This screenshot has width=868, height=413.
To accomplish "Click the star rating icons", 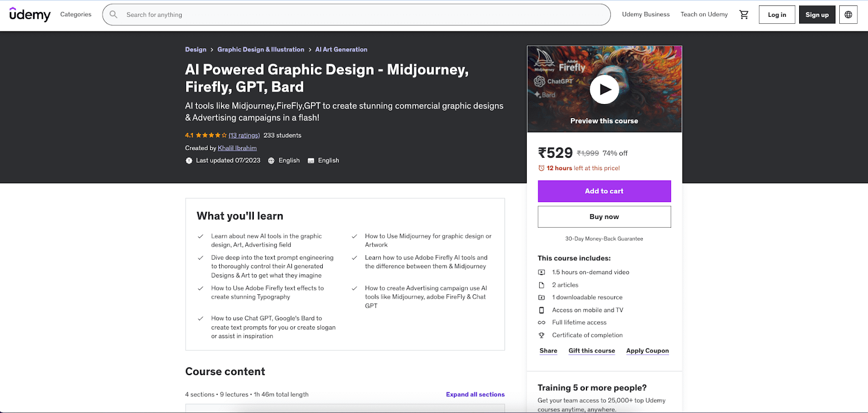I will pyautogui.click(x=211, y=135).
